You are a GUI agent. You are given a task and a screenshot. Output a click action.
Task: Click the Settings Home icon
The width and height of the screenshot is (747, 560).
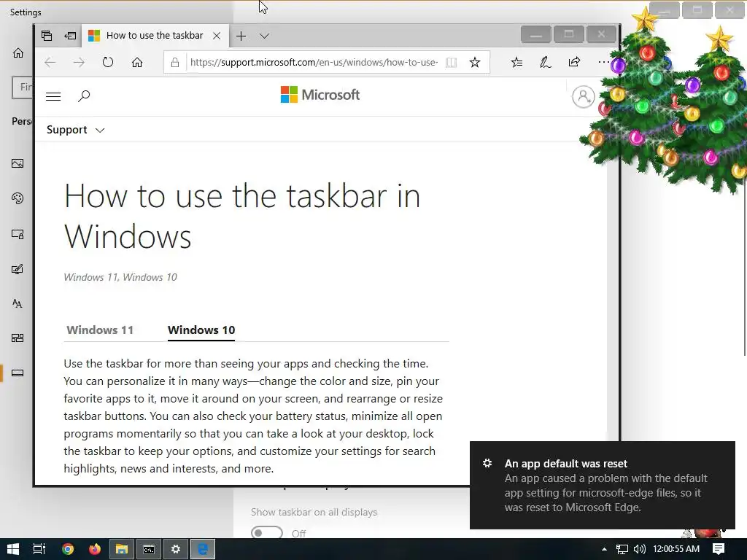tap(18, 52)
